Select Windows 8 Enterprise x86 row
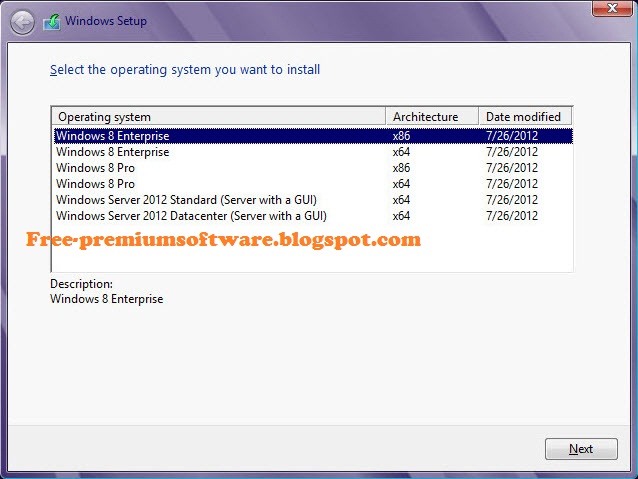 coord(313,136)
